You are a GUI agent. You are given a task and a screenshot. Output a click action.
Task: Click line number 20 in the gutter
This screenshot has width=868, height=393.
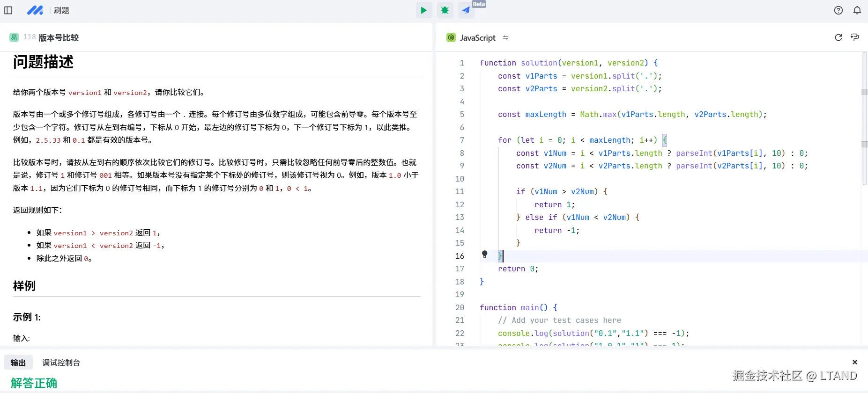click(460, 307)
